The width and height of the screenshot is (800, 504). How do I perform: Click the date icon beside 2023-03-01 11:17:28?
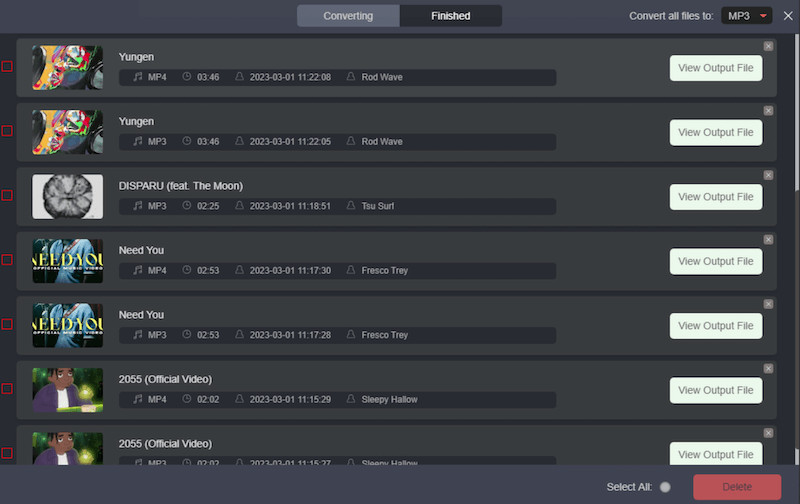(239, 334)
